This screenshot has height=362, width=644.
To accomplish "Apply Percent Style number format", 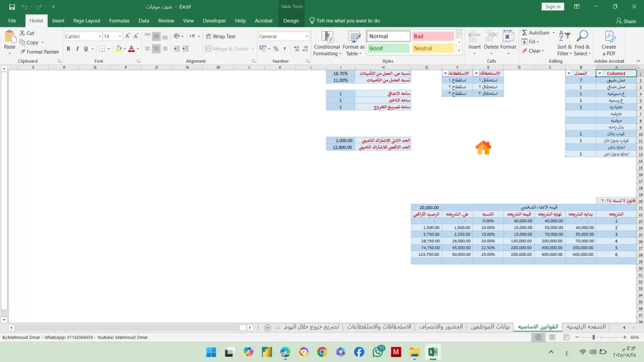I will [276, 49].
